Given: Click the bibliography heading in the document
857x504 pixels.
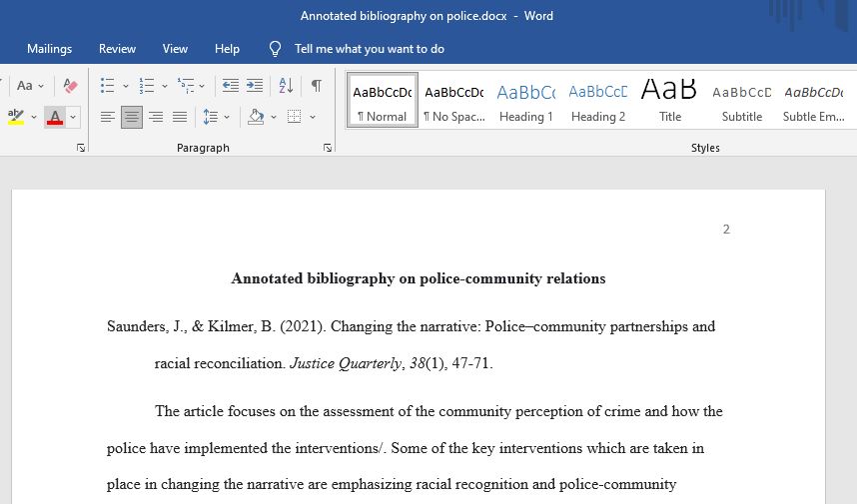Looking at the screenshot, I should coord(419,278).
